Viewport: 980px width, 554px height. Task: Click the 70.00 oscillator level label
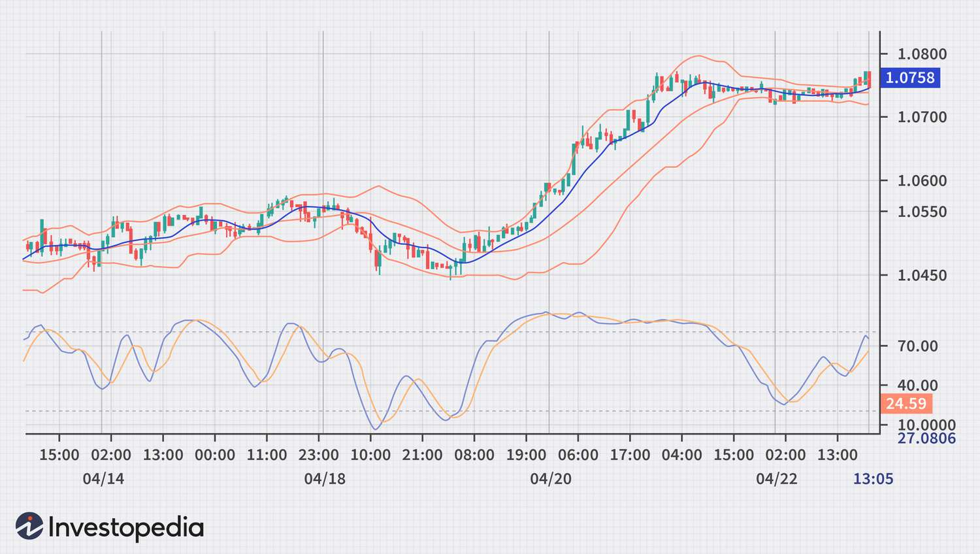(918, 346)
